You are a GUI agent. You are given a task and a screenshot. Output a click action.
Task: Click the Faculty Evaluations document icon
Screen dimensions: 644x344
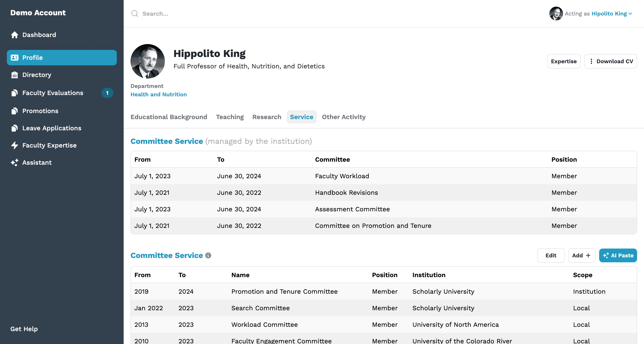pyautogui.click(x=15, y=93)
